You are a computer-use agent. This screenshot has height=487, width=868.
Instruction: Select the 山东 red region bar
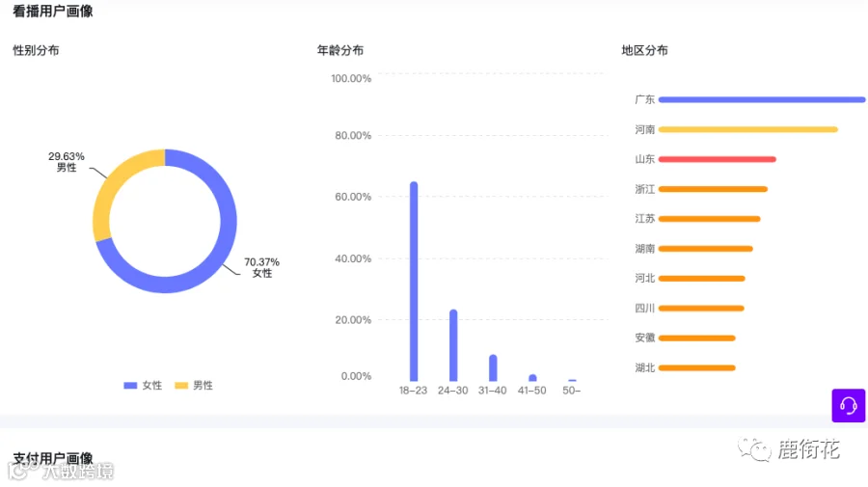(717, 159)
